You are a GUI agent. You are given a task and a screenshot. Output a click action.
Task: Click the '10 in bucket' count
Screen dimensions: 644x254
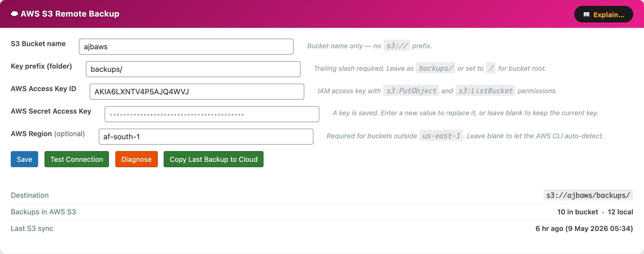578,212
